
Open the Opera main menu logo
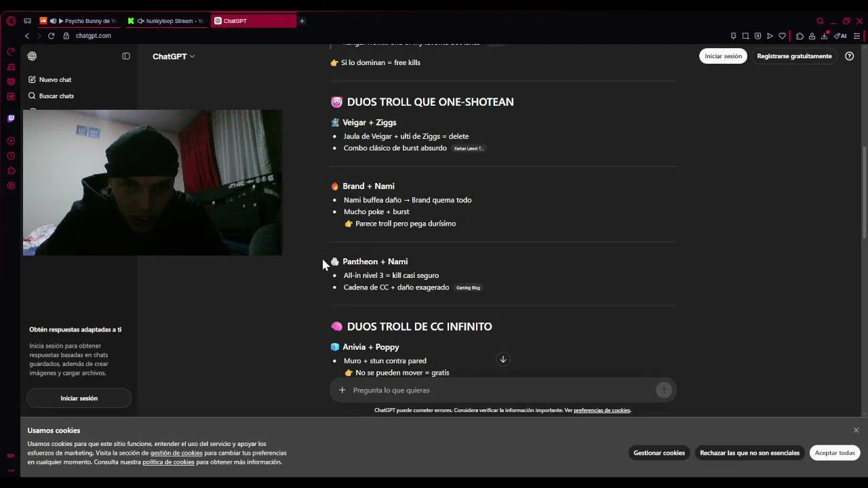tap(11, 21)
